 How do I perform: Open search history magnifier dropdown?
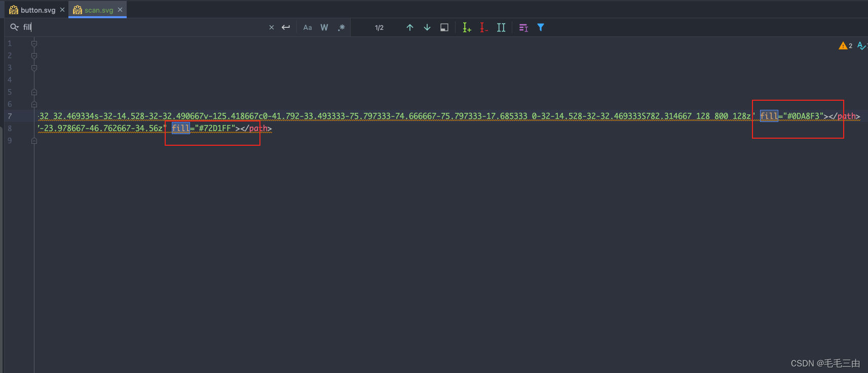pos(14,27)
